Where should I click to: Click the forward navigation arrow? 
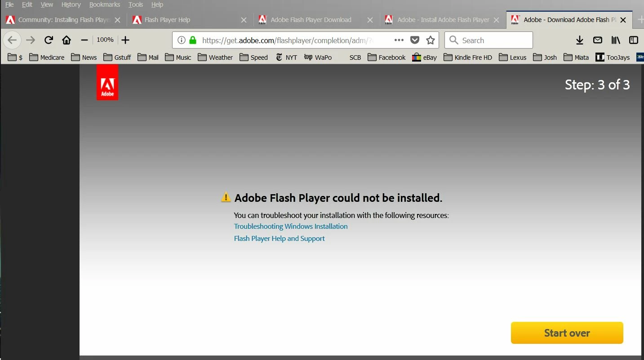(x=31, y=40)
